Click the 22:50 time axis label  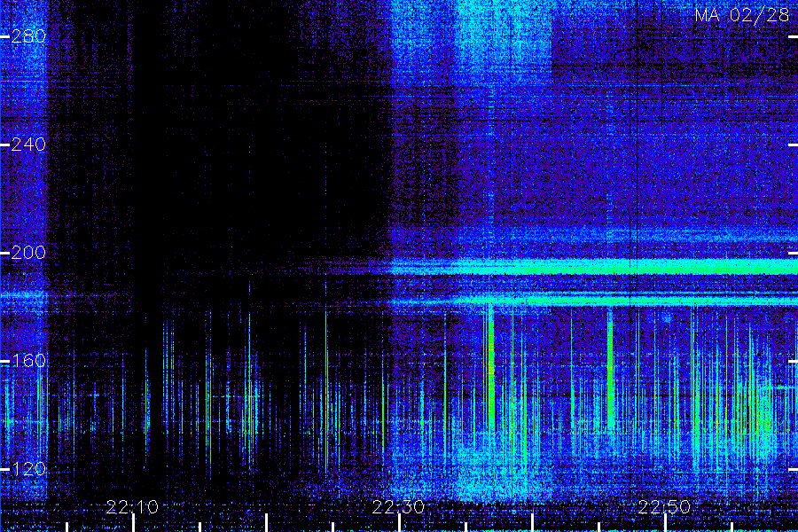point(665,507)
